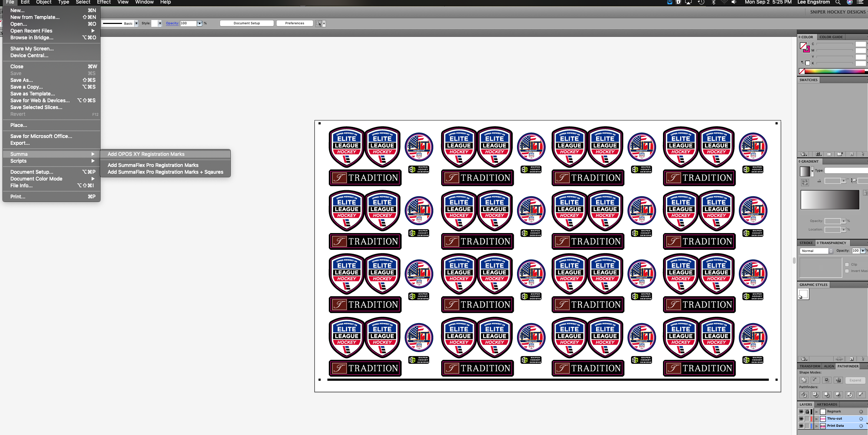Expand the Regmark layer disclosure triangle
The width and height of the screenshot is (868, 435).
click(x=817, y=411)
